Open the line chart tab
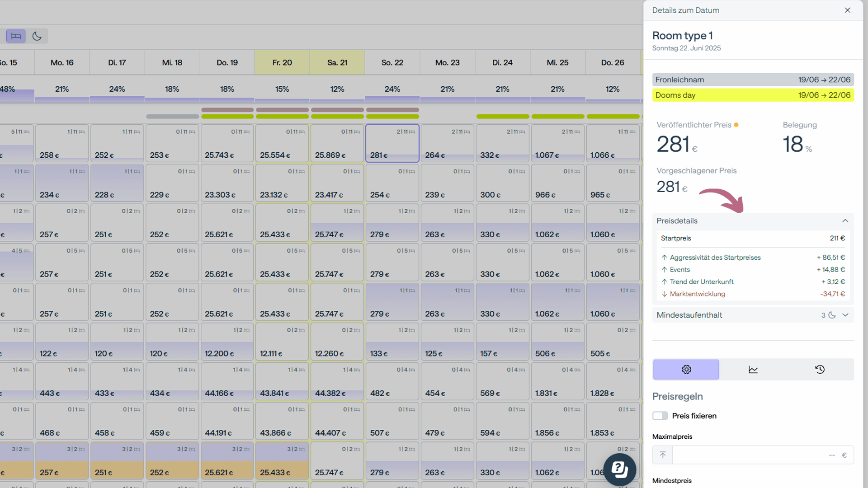Image resolution: width=868 pixels, height=488 pixels. pyautogui.click(x=753, y=370)
